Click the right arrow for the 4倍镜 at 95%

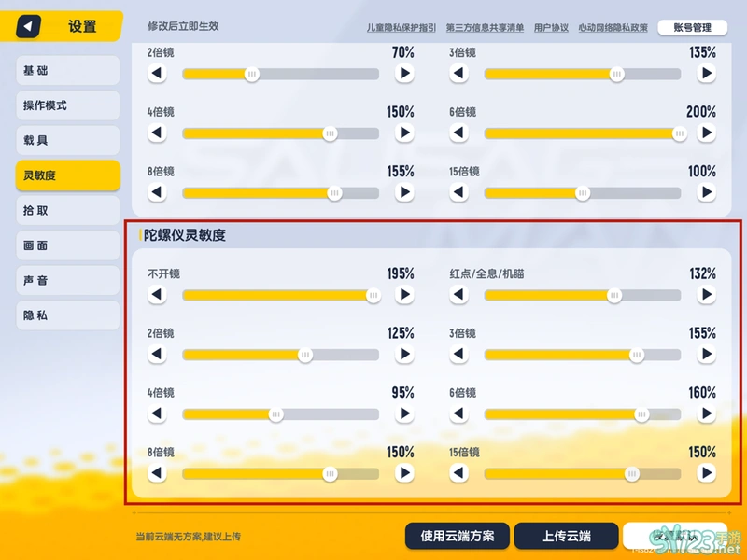click(x=404, y=414)
